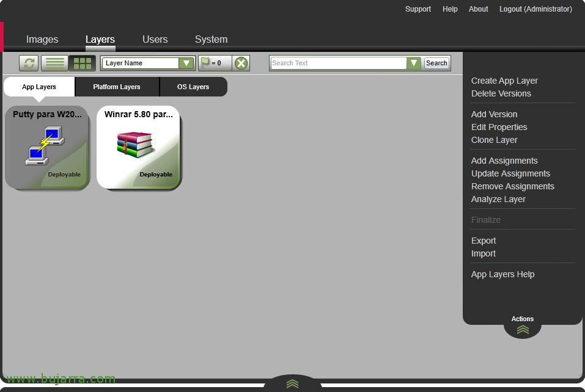This screenshot has height=392, width=585.
Task: Click the Support link
Action: click(x=418, y=9)
